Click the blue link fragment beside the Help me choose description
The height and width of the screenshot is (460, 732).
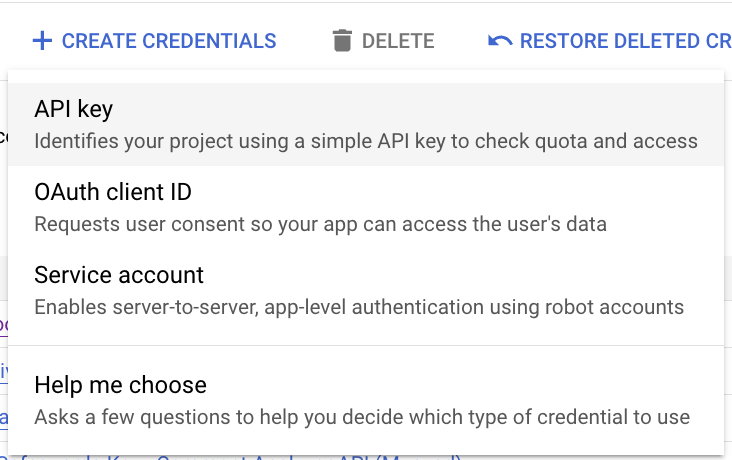tap(4, 417)
